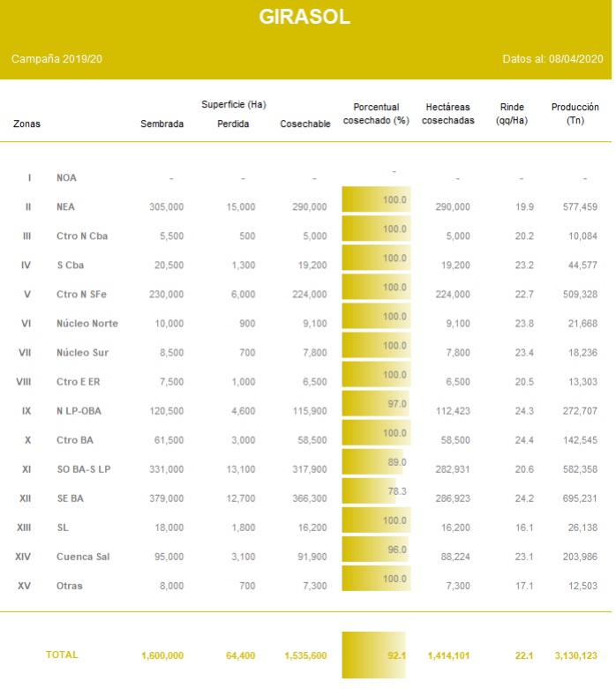The width and height of the screenshot is (616, 689).
Task: Click the Producción (Tn) column header
Action: click(575, 114)
